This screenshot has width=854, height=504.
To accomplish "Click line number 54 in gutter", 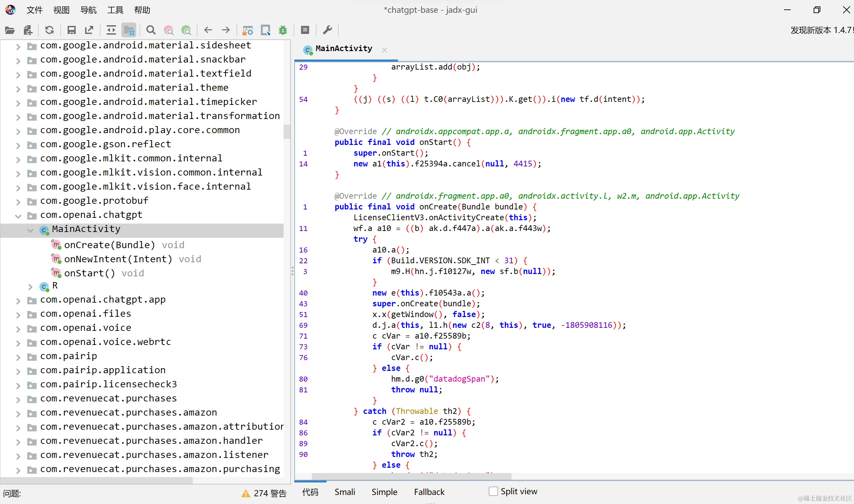I will click(303, 100).
